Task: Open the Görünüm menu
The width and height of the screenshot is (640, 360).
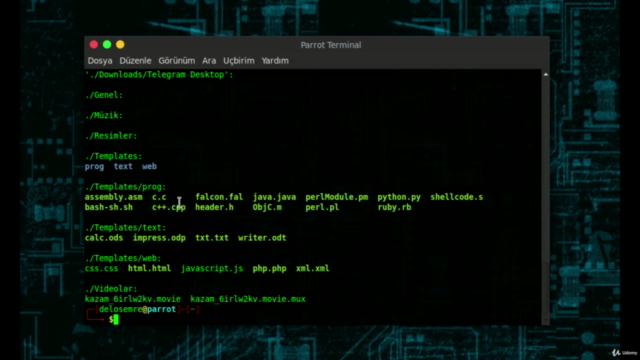Action: click(177, 61)
